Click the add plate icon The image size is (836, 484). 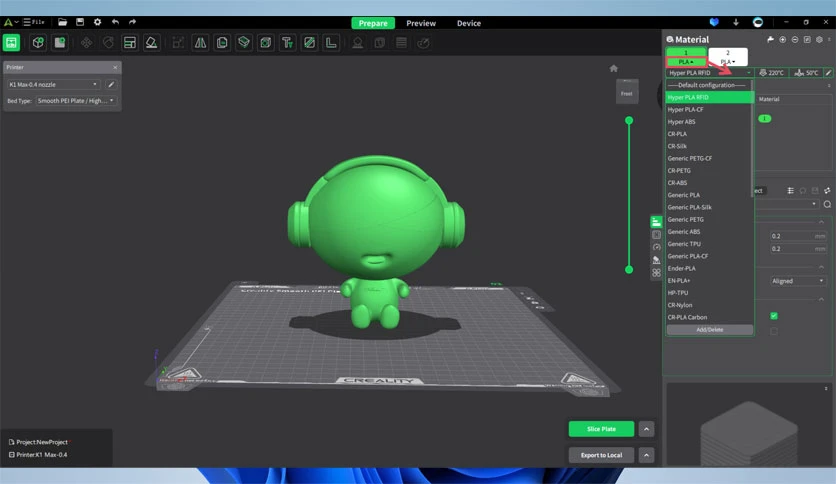[x=60, y=43]
